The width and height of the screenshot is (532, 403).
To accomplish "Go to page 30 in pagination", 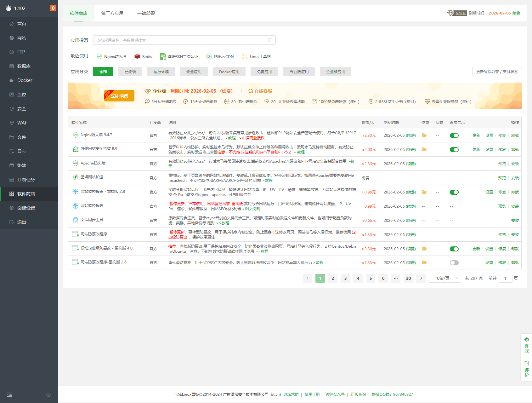I will 408,278.
